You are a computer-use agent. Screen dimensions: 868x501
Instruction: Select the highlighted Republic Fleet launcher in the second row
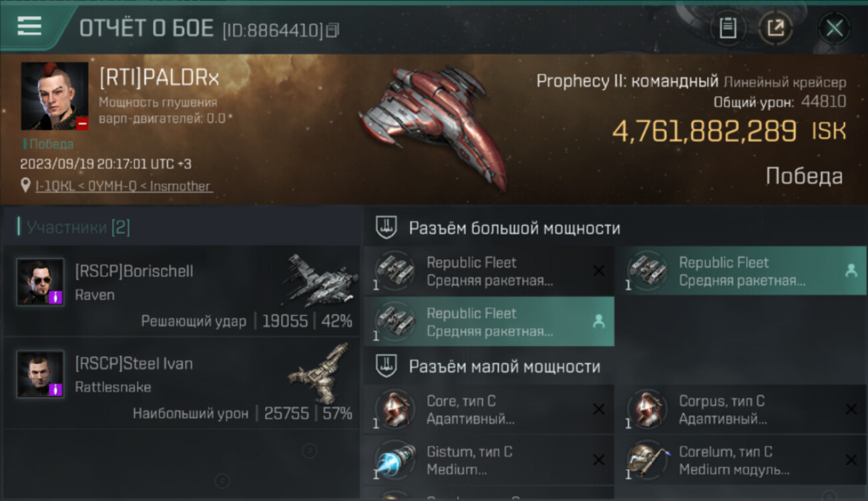[489, 322]
